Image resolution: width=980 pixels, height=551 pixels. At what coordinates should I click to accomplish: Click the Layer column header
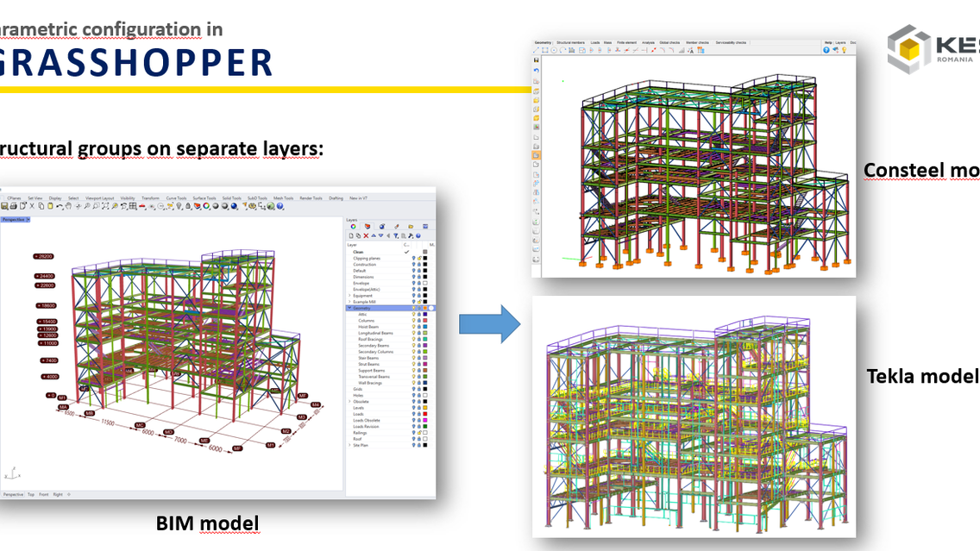pyautogui.click(x=352, y=245)
